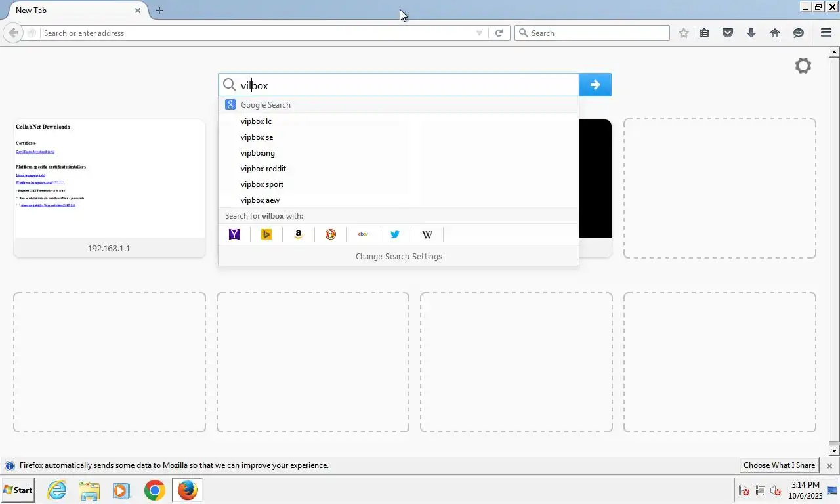840x504 pixels.
Task: Click the tray volume speaker icon
Action: (x=775, y=490)
